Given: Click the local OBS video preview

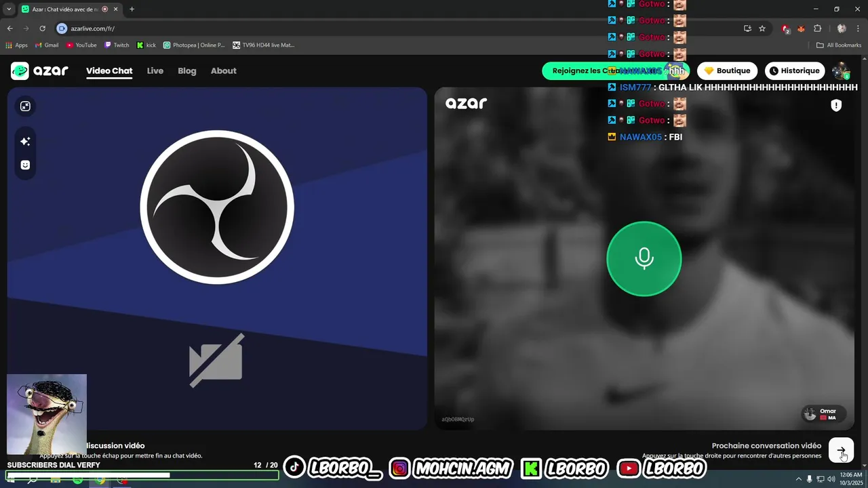Looking at the screenshot, I should [217, 258].
